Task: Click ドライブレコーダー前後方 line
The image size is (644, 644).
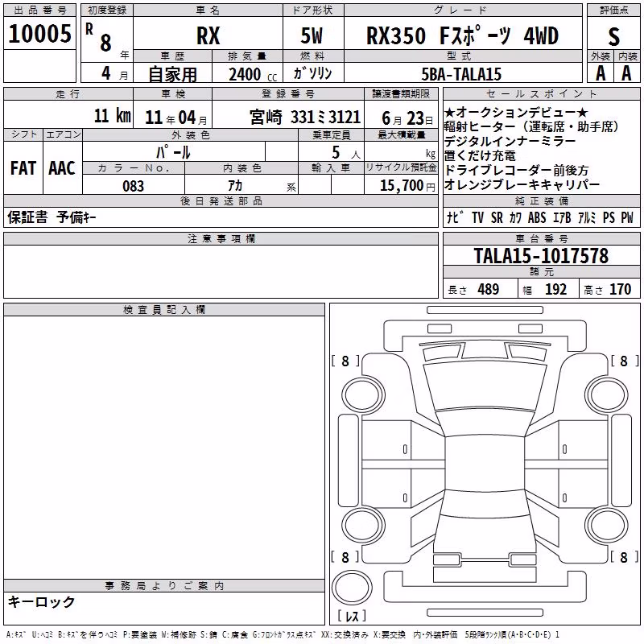Action: click(x=516, y=170)
